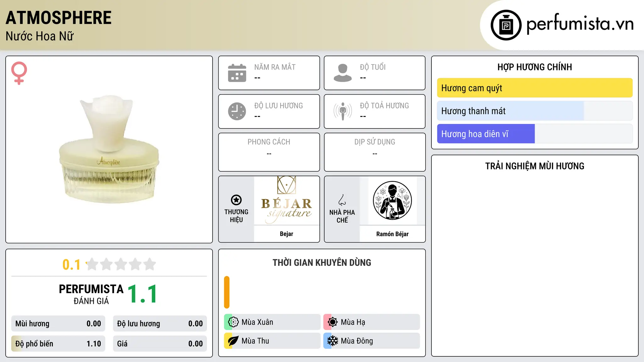The image size is (644, 362).
Task: Click the ĐỘ LƯU HƯƠNG card label
Action: 279,106
